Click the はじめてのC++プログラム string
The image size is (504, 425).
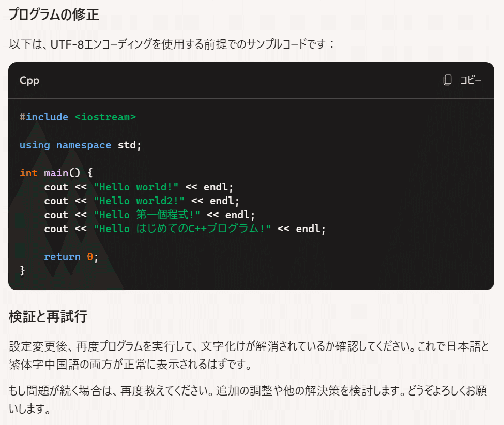click(x=182, y=229)
